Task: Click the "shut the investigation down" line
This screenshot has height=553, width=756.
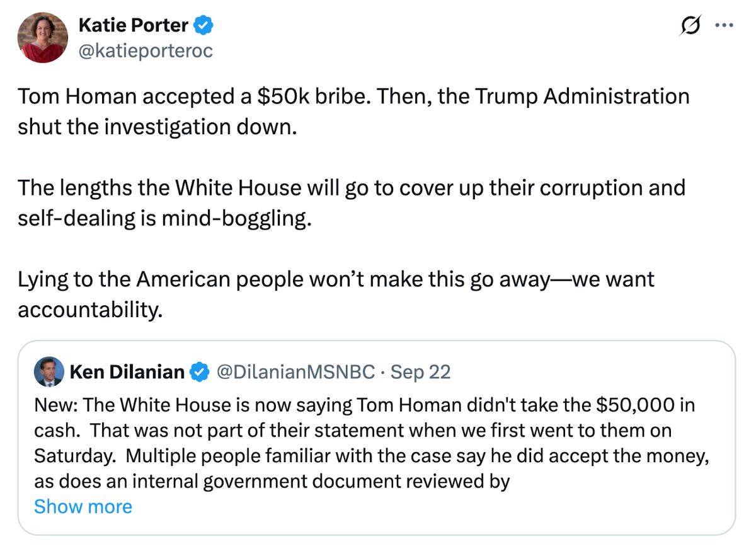Action: tap(156, 126)
